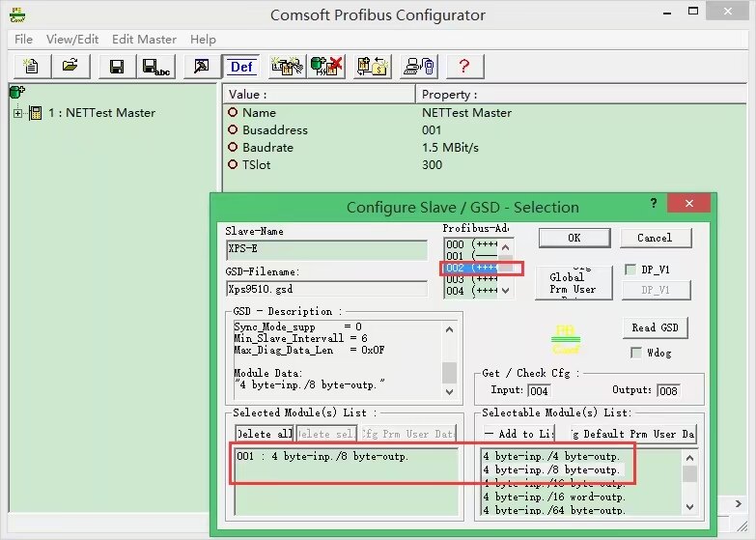This screenshot has width=756, height=540.
Task: Close the Configure Slave dialog
Action: [x=689, y=203]
